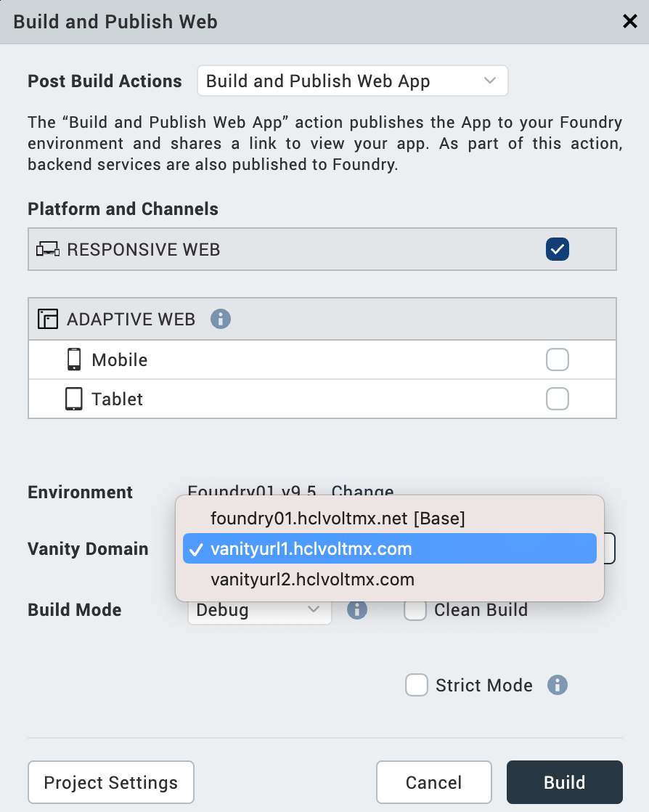Enable Strict Mode checkbox
Viewport: 649px width, 812px height.
click(417, 685)
